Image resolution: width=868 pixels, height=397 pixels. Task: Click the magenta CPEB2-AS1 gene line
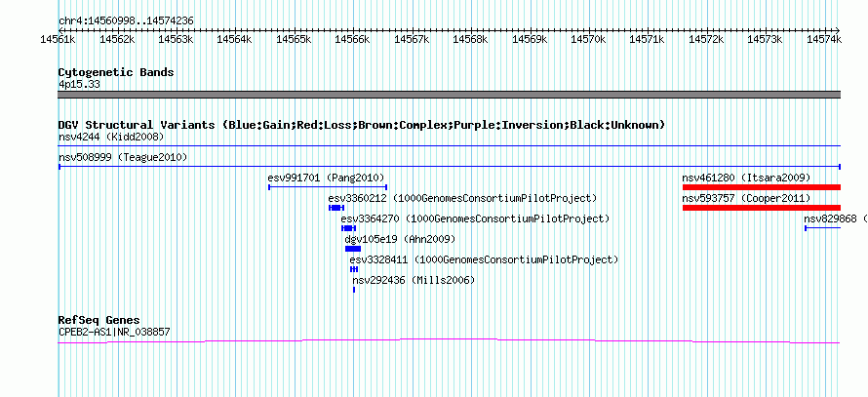tap(449, 341)
